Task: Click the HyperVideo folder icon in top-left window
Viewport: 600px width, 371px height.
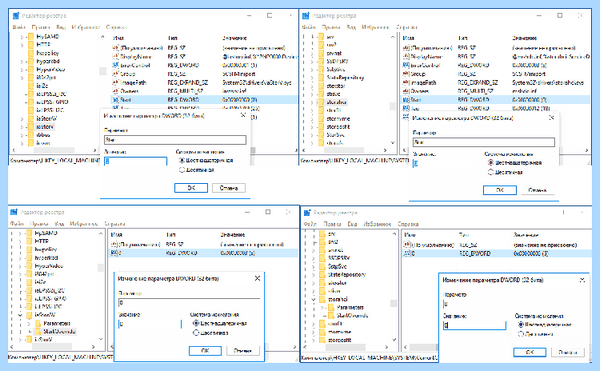Action: point(31,70)
